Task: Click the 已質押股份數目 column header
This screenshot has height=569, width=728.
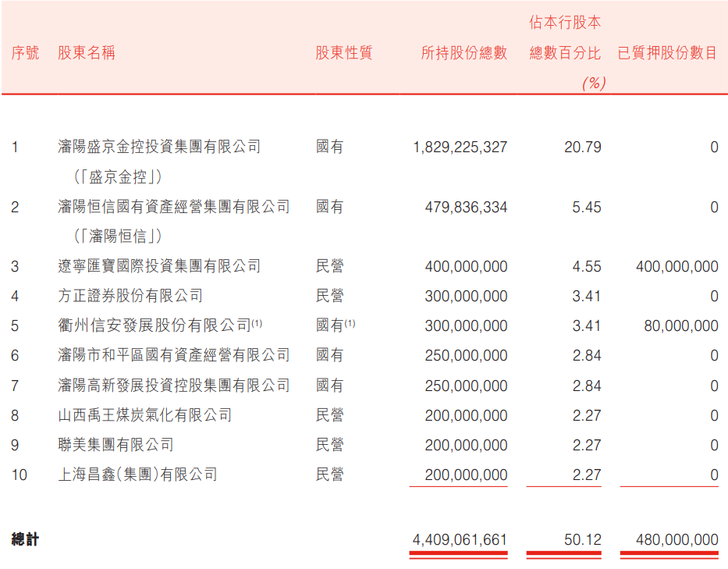Action: [667, 53]
